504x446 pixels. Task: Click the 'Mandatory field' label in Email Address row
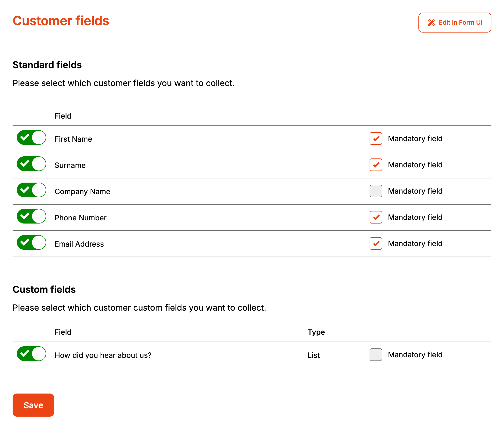pyautogui.click(x=415, y=243)
